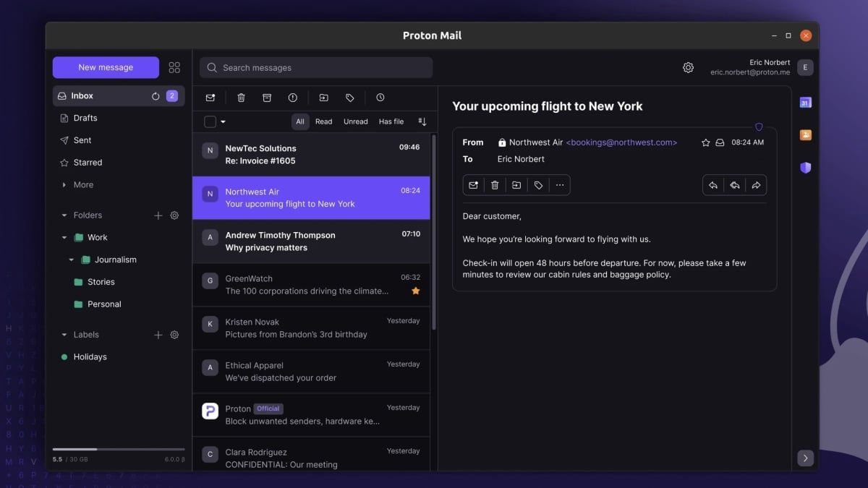
Task: Click the bookings@northwest.com sender address
Action: coord(621,142)
